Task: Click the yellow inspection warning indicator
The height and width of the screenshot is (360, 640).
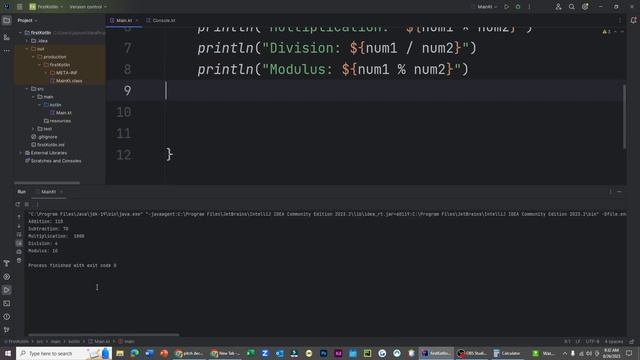Action: (607, 31)
